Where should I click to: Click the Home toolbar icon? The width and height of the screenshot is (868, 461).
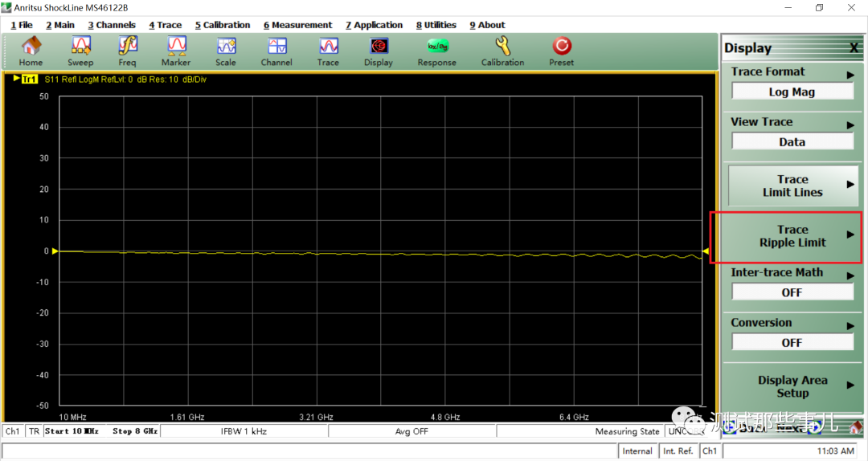pyautogui.click(x=31, y=51)
